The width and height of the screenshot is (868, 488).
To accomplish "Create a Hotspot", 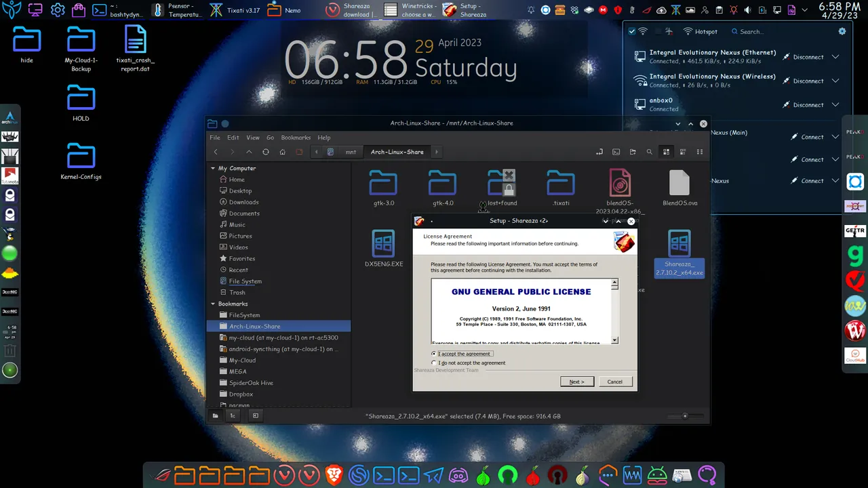I will pos(701,31).
